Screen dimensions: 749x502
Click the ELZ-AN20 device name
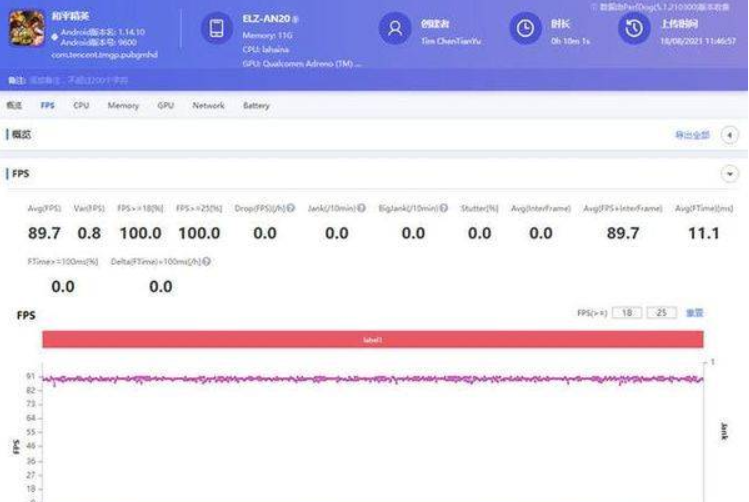click(266, 19)
